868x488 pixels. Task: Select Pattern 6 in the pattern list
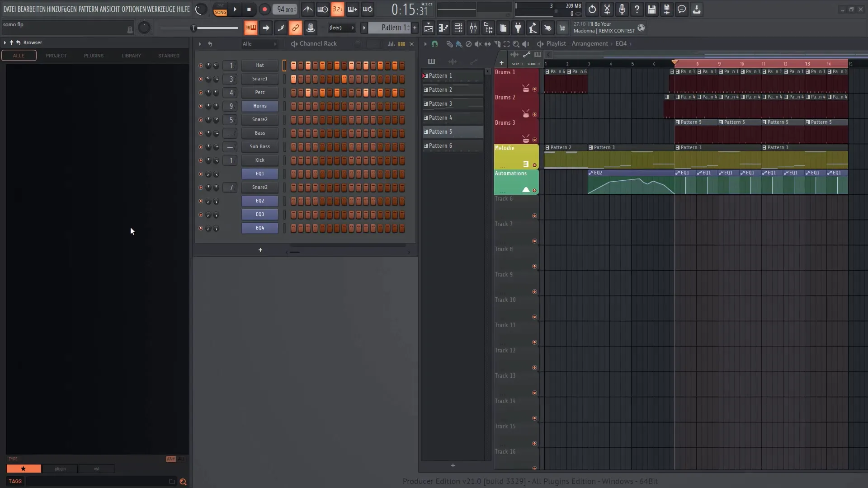(453, 145)
